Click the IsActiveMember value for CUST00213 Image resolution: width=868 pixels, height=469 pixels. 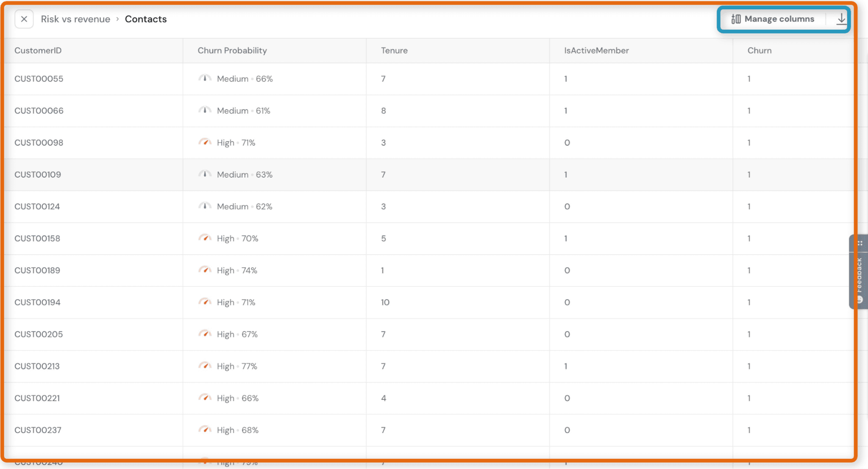[566, 366]
